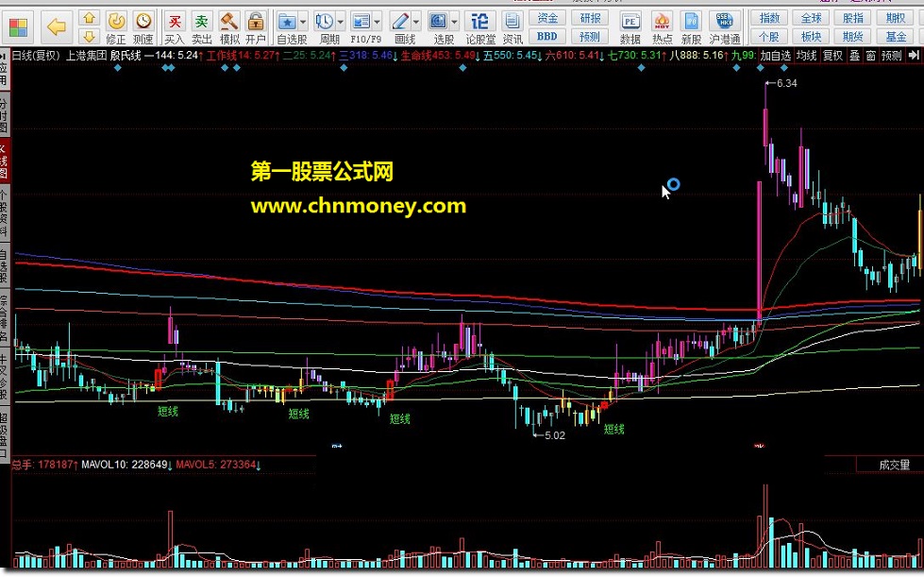Select the 画线 pencil drawing tool

(400, 23)
